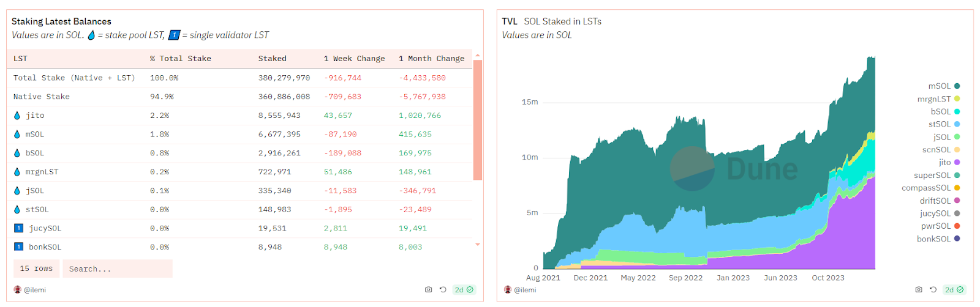Click Native Stake percentage 94.9%
The image size is (980, 307).
coord(162,97)
